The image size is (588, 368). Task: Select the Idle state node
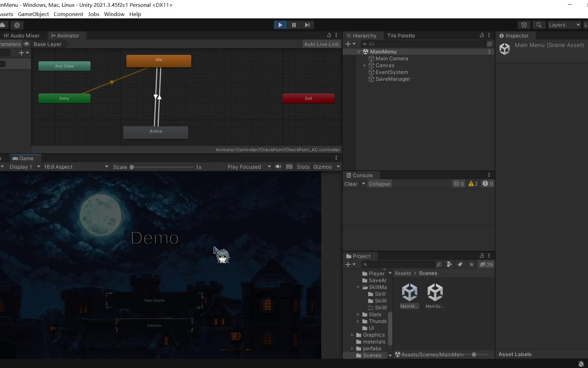159,61
